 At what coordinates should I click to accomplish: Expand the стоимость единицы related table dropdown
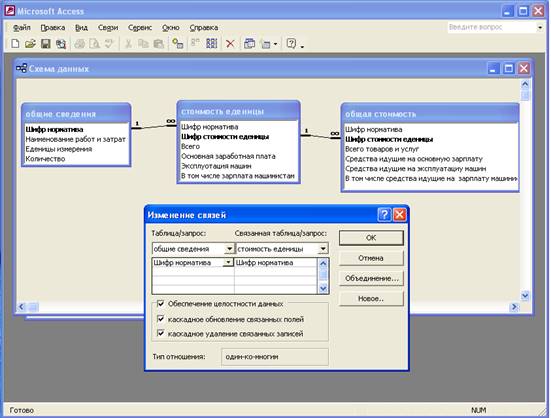323,249
